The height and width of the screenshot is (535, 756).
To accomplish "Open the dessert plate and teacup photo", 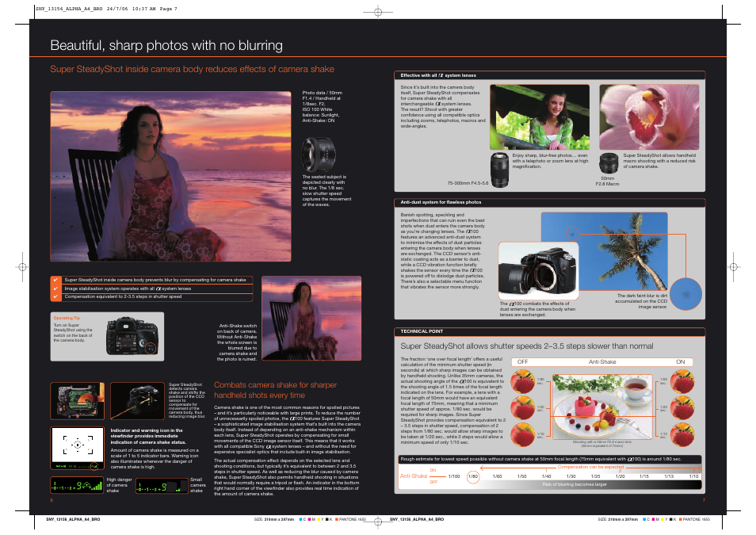I will click(602, 407).
